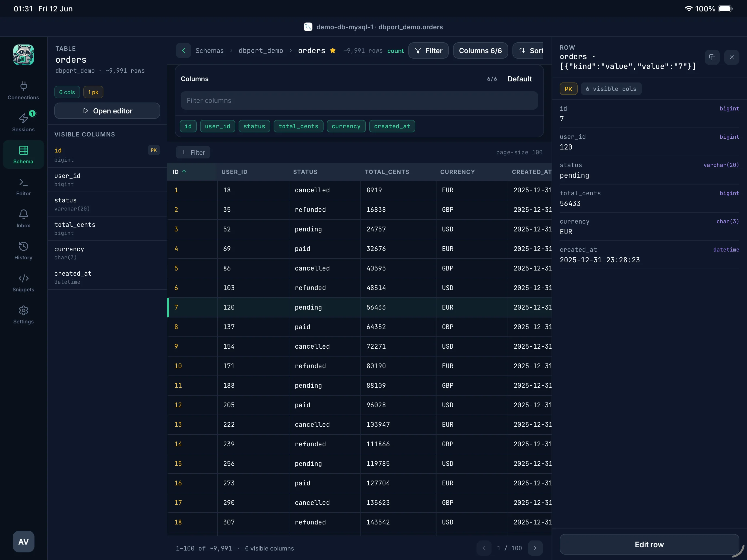Toggle the favorite star for orders
The image size is (747, 560).
333,50
